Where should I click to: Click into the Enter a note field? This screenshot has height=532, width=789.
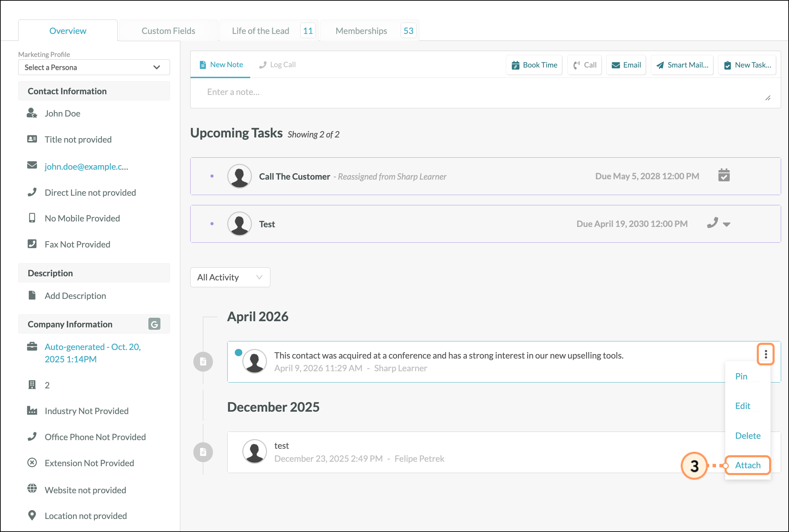(x=480, y=92)
